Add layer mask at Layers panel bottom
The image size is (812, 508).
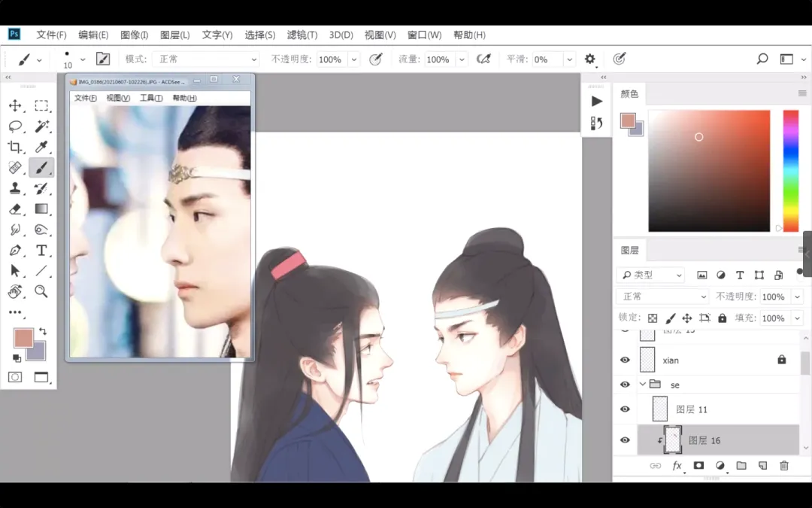[x=698, y=466]
